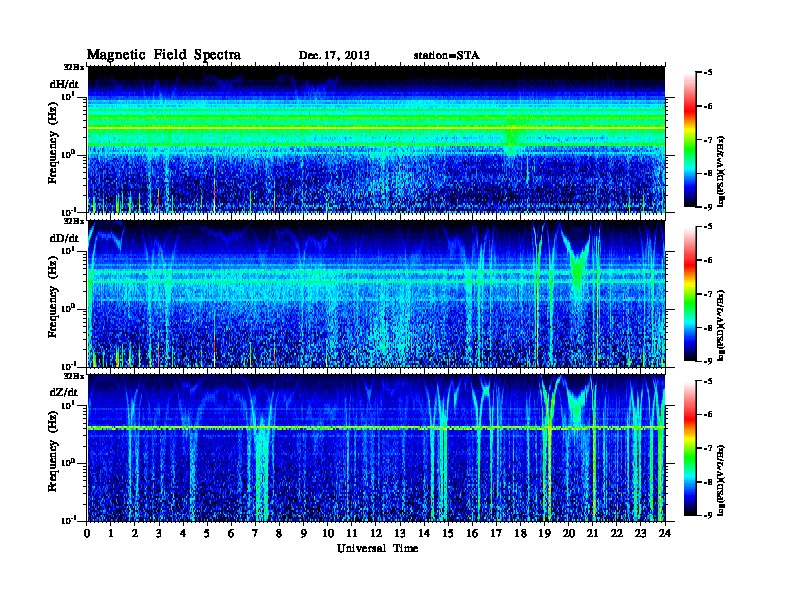792x612 pixels.
Task: Click hour tick label "5" on time axis
Action: pyautogui.click(x=208, y=534)
